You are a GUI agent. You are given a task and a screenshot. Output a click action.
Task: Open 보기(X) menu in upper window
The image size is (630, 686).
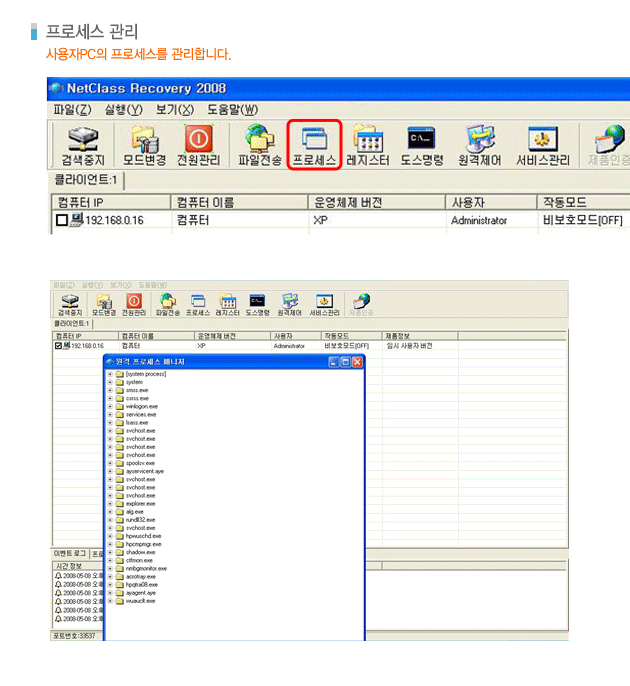pyautogui.click(x=175, y=109)
